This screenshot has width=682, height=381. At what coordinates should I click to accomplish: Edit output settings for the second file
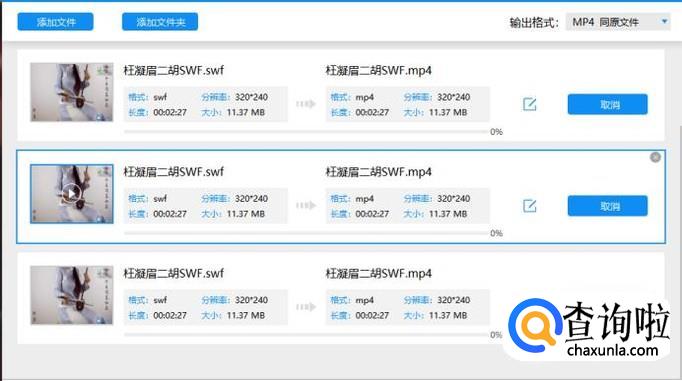point(529,205)
